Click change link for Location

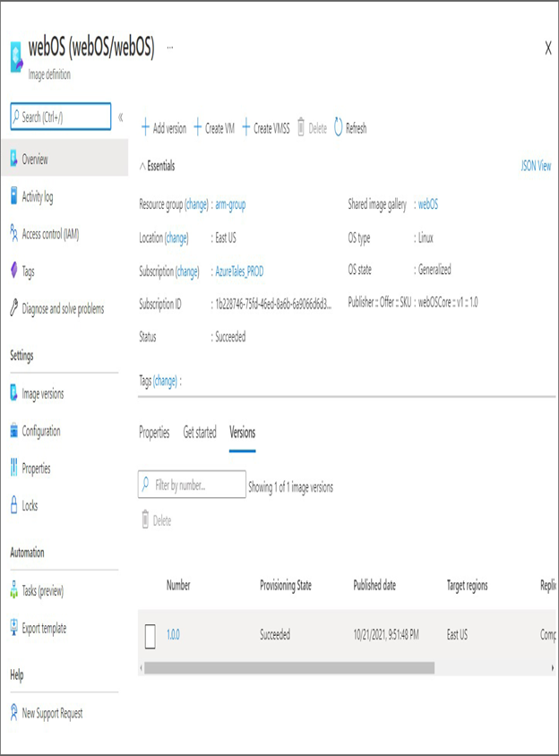click(x=176, y=238)
